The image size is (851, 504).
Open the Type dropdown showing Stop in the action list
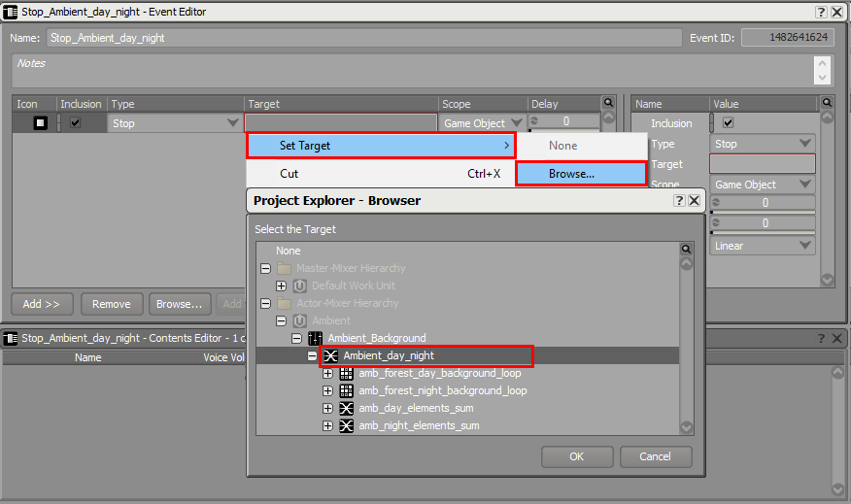coord(176,123)
